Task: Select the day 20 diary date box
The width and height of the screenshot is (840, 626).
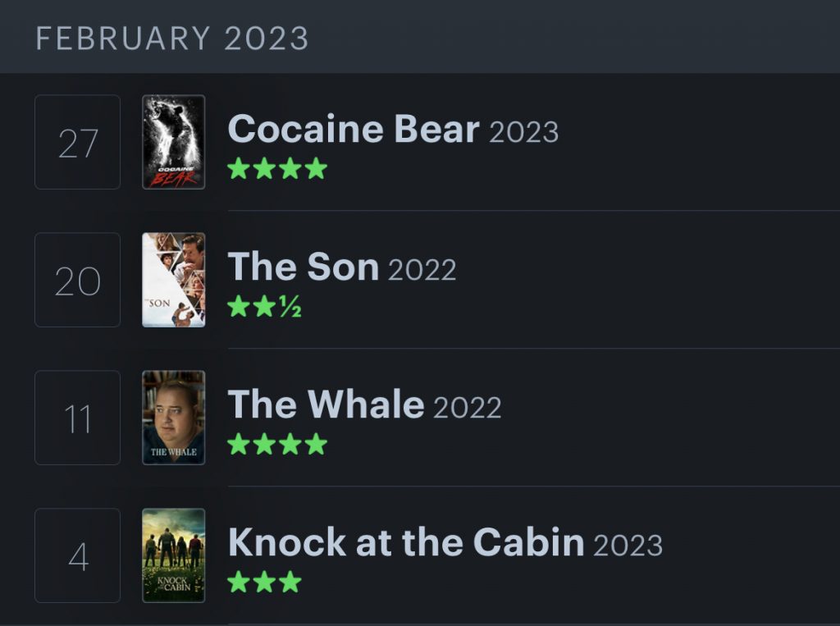Action: pyautogui.click(x=78, y=280)
